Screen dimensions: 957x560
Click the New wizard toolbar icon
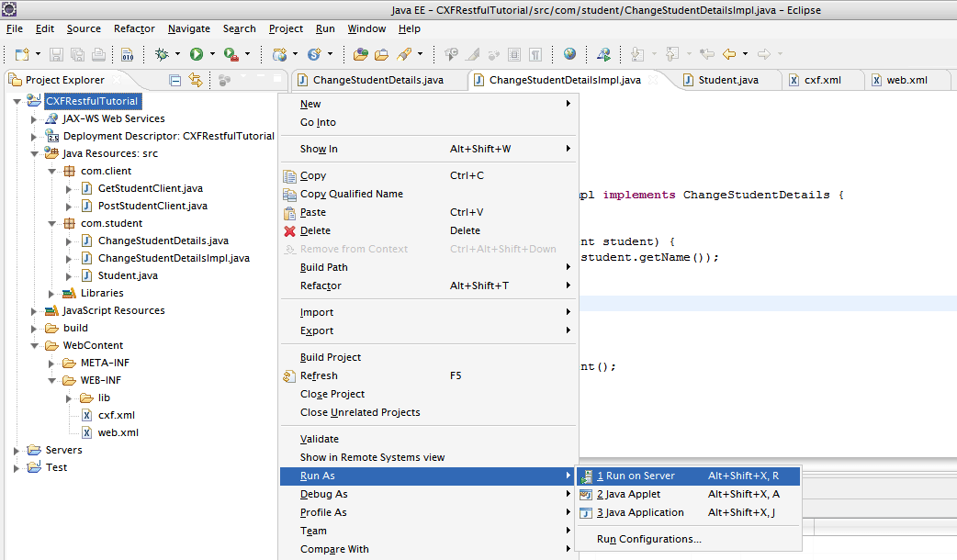(x=22, y=54)
